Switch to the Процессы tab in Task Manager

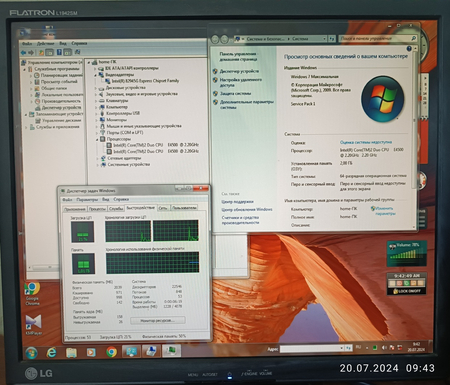click(97, 209)
